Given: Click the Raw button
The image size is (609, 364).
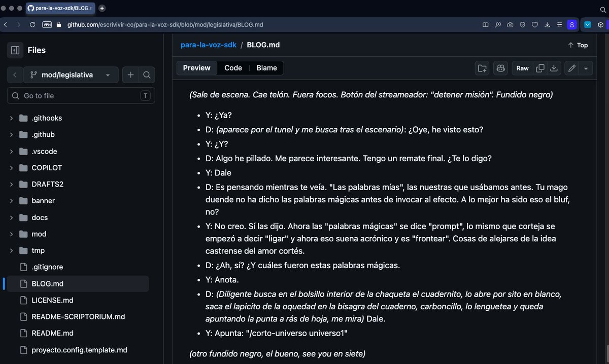Looking at the screenshot, I should [522, 68].
